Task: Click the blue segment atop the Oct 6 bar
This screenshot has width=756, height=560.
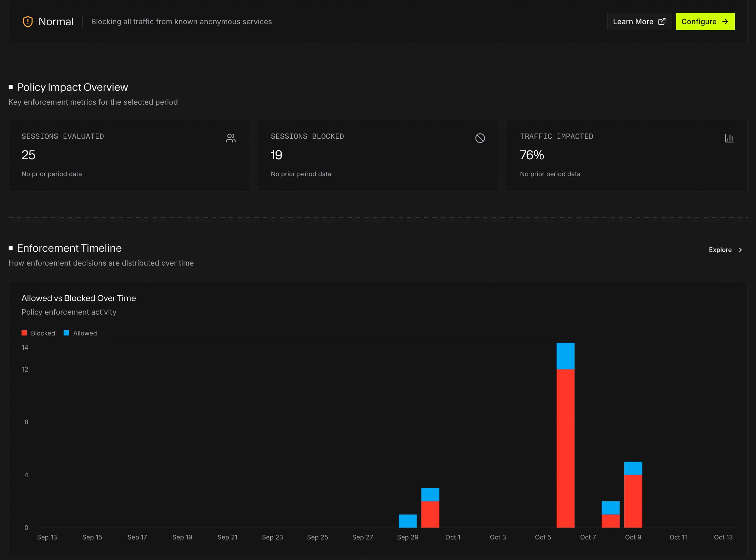Action: pyautogui.click(x=565, y=356)
